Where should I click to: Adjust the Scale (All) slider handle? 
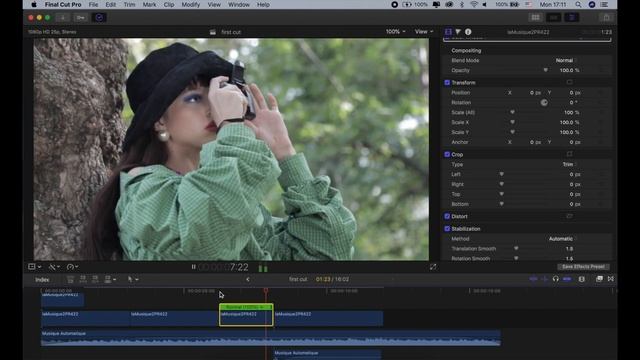[x=512, y=112]
